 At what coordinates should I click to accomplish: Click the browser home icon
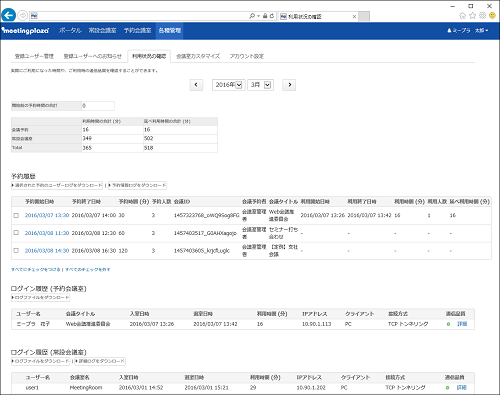pyautogui.click(x=462, y=16)
